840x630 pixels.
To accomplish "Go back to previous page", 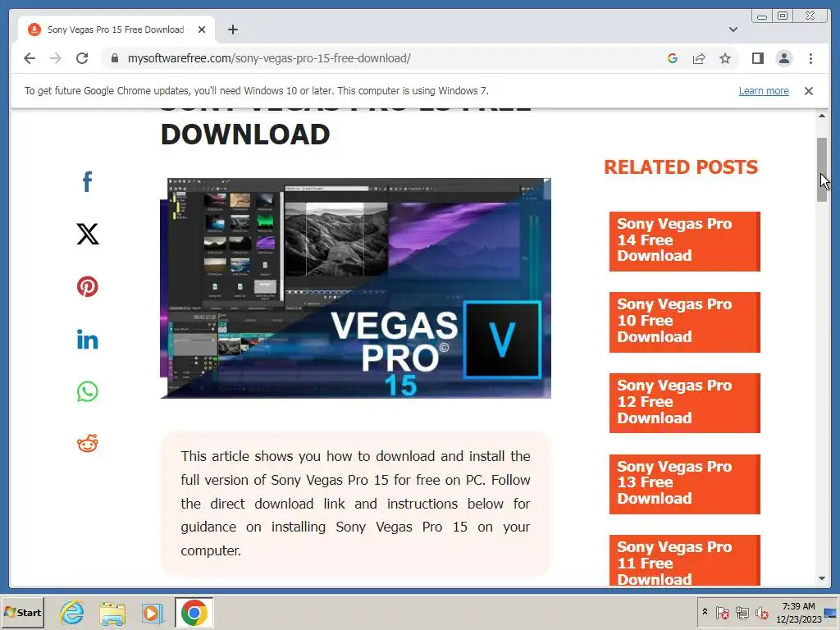I will point(30,58).
